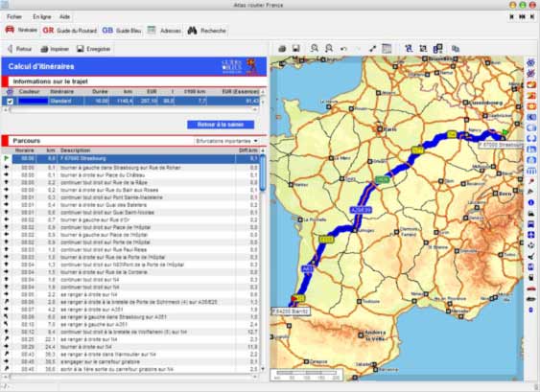Click the Couleur column header
Image resolution: width=540 pixels, height=392 pixels.
(30, 92)
